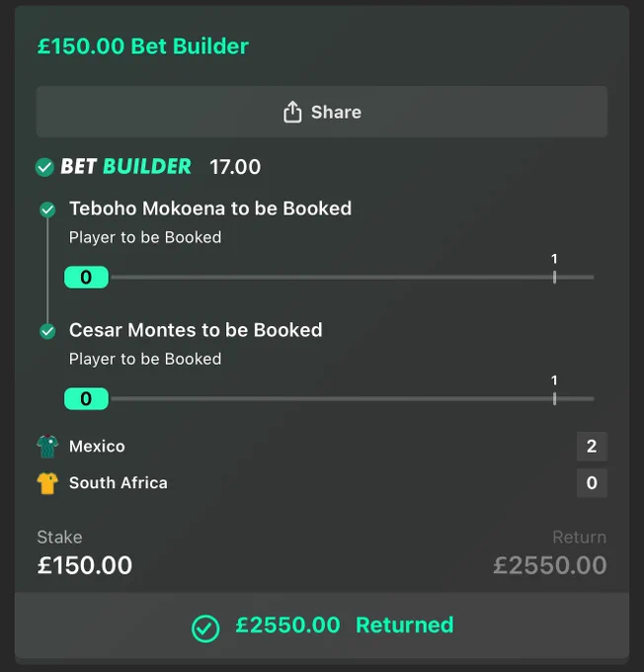The width and height of the screenshot is (644, 672).
Task: Click the Bet Builder 17.00 odds
Action: click(x=235, y=167)
